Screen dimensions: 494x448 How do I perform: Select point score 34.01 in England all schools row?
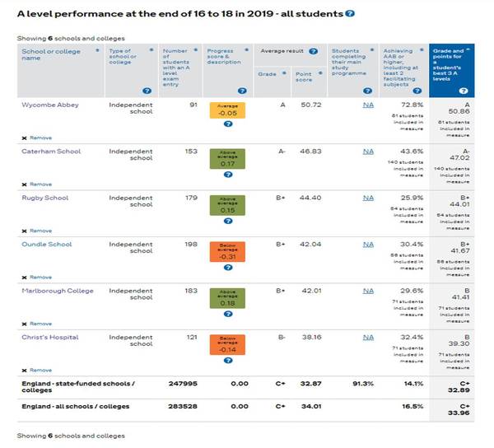[311, 407]
